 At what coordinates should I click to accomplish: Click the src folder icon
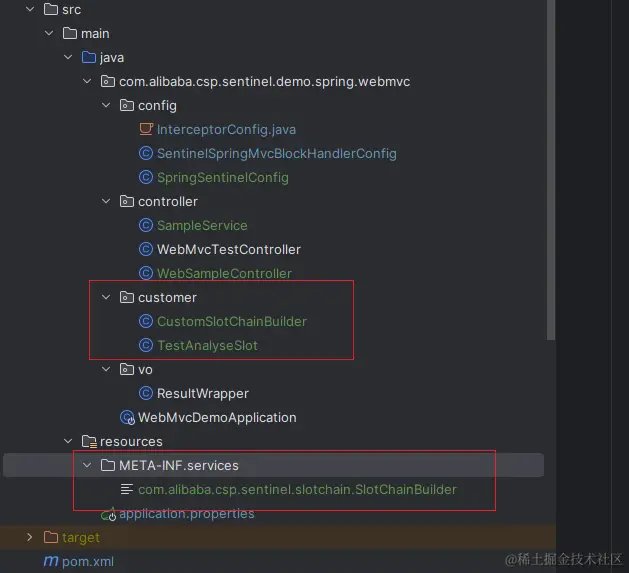[51, 9]
